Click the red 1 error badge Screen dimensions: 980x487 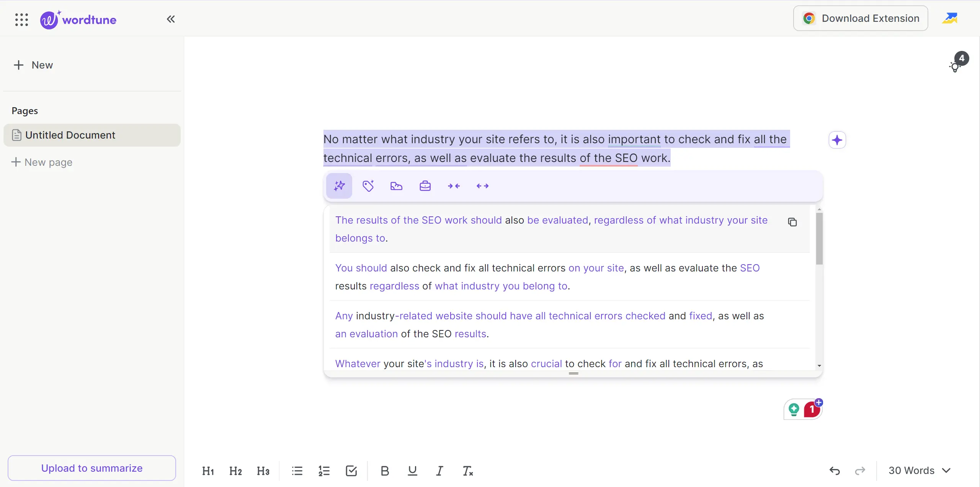pyautogui.click(x=812, y=409)
